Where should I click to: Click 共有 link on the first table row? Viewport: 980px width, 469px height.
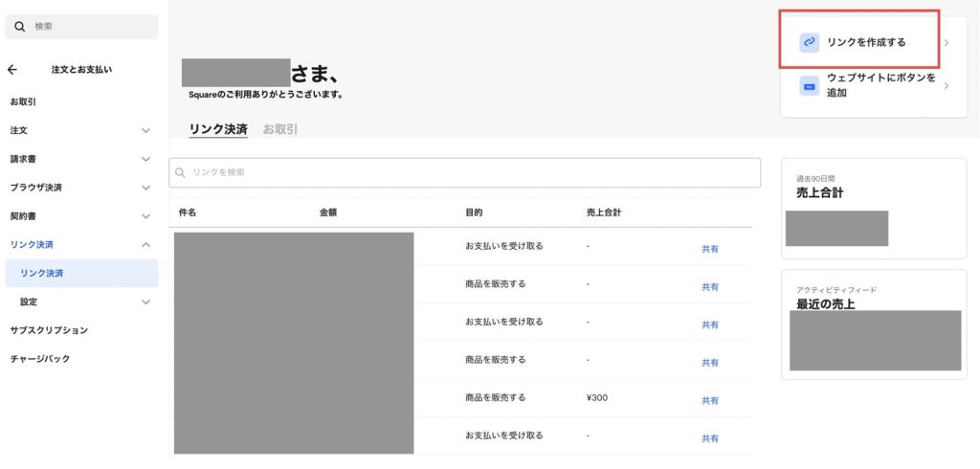point(709,249)
